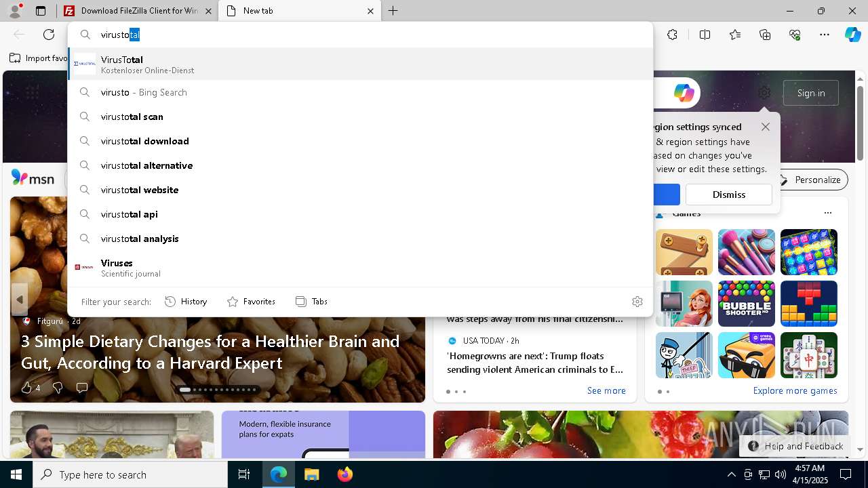This screenshot has width=868, height=488.
Task: Click the taskbar search box
Action: click(x=130, y=474)
